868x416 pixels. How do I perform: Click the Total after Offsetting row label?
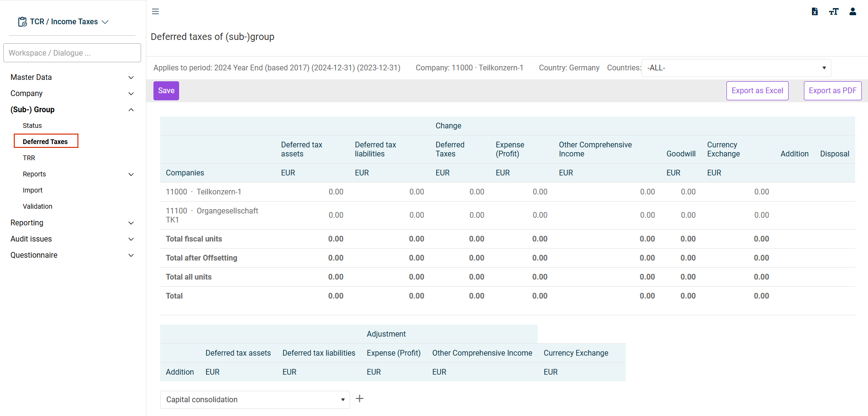(201, 258)
